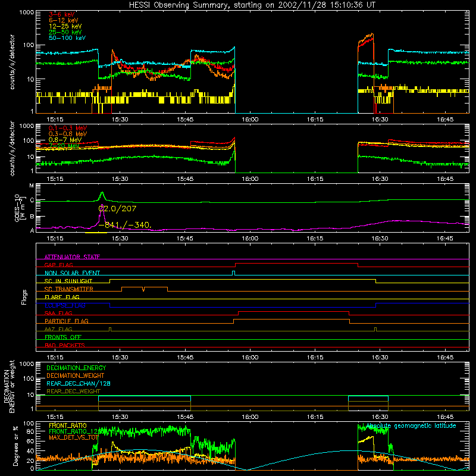Image resolution: width=476 pixels, height=476 pixels.
Task: Select the red '3-6 keV' legend label
Action: [x=62, y=14]
